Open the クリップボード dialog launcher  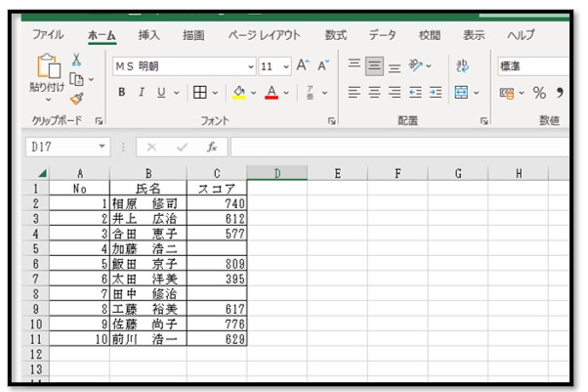click(x=99, y=121)
